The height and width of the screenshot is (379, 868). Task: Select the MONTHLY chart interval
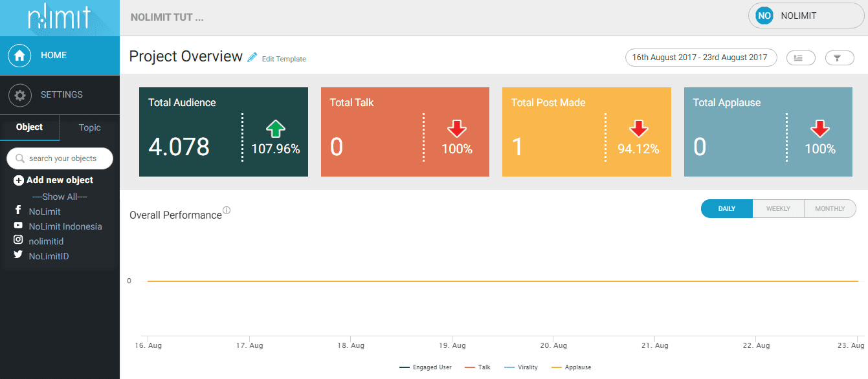pyautogui.click(x=830, y=209)
